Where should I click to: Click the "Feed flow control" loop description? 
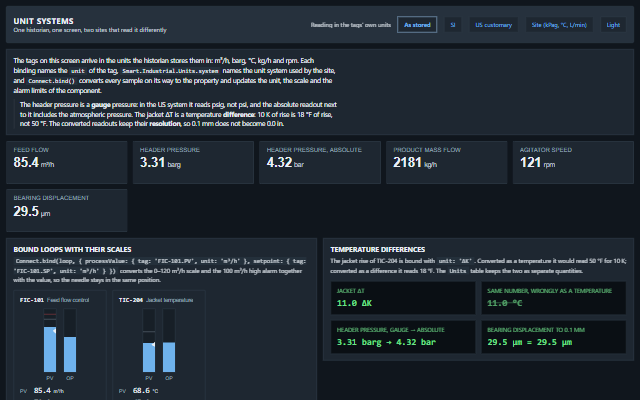pyautogui.click(x=68, y=300)
